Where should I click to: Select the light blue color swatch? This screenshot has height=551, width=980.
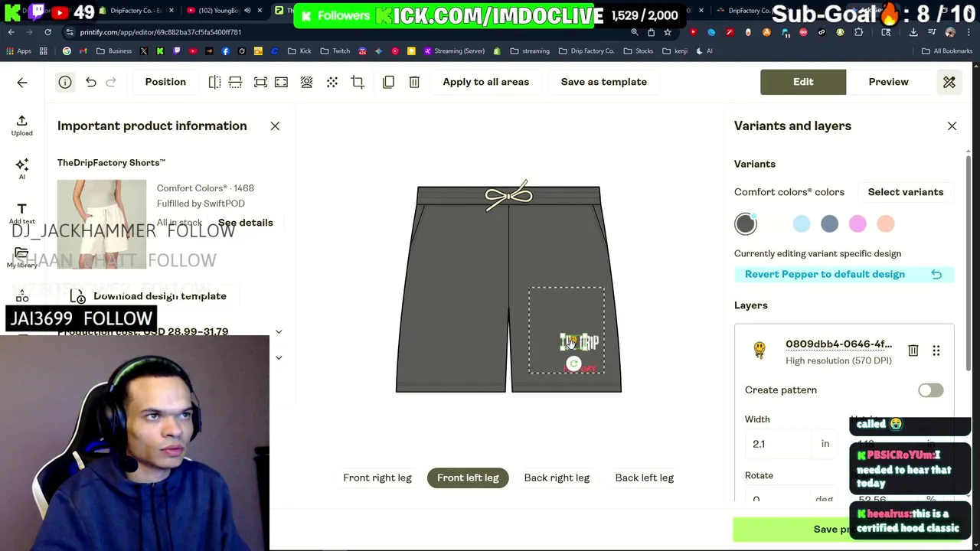(x=802, y=223)
